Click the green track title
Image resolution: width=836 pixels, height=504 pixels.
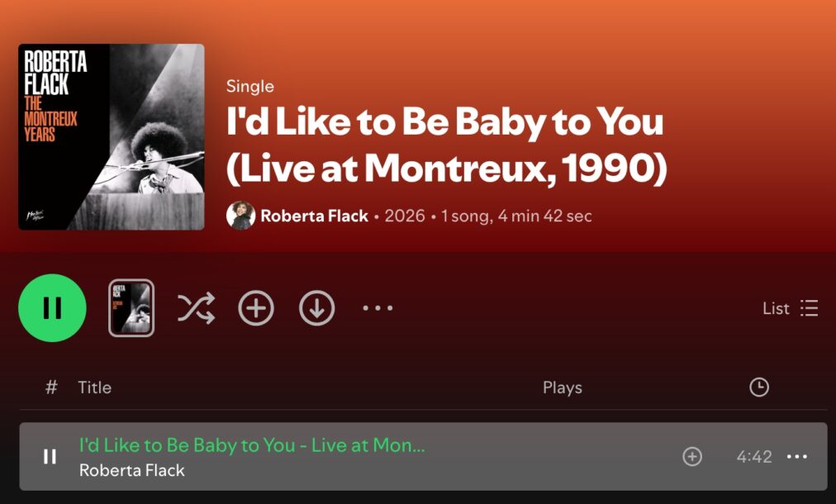point(252,445)
